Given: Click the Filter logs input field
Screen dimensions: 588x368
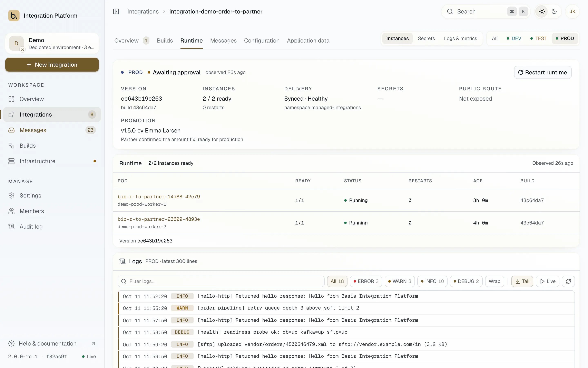Looking at the screenshot, I should pos(221,281).
